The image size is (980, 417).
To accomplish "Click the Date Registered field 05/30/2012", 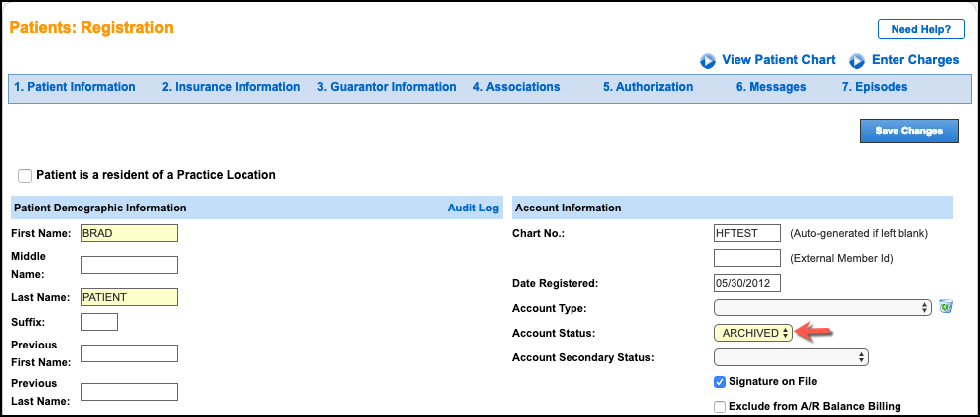I will (x=746, y=283).
